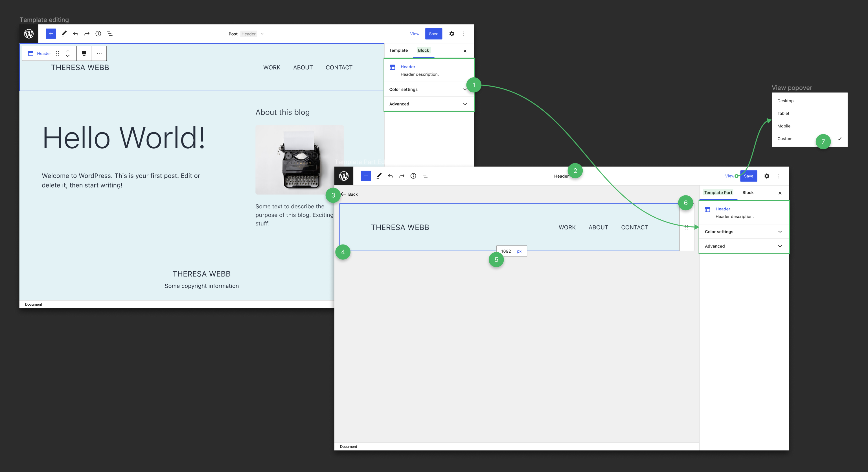
Task: Select the pencil Tools icon in Template Part editor
Action: tap(379, 176)
